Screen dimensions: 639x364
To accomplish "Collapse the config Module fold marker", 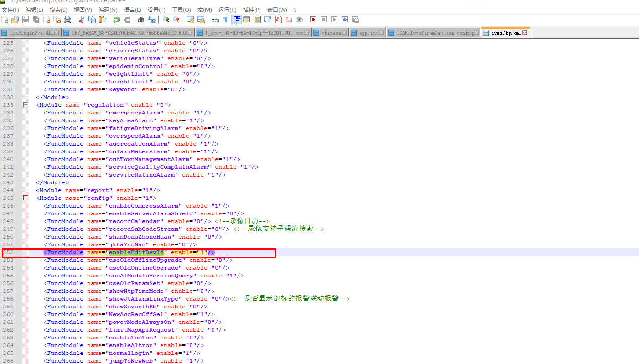I will tap(26, 198).
